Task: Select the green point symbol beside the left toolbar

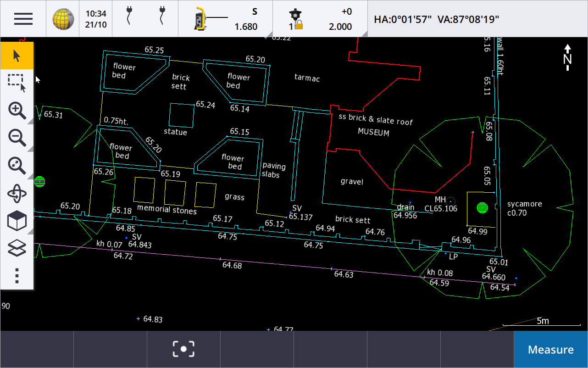Action: tap(39, 182)
